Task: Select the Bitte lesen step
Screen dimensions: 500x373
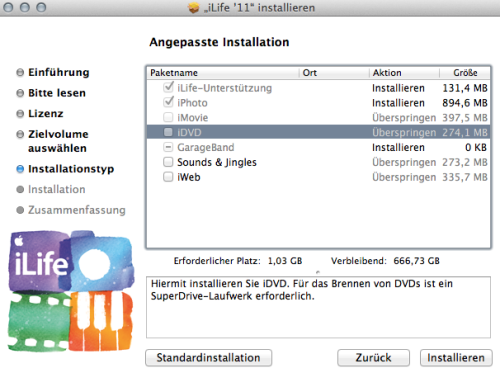Action: [x=57, y=93]
